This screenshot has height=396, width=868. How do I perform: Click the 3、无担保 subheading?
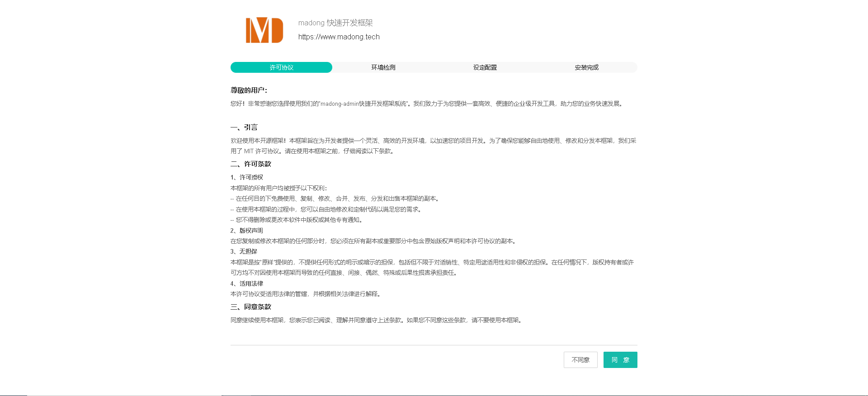click(244, 251)
